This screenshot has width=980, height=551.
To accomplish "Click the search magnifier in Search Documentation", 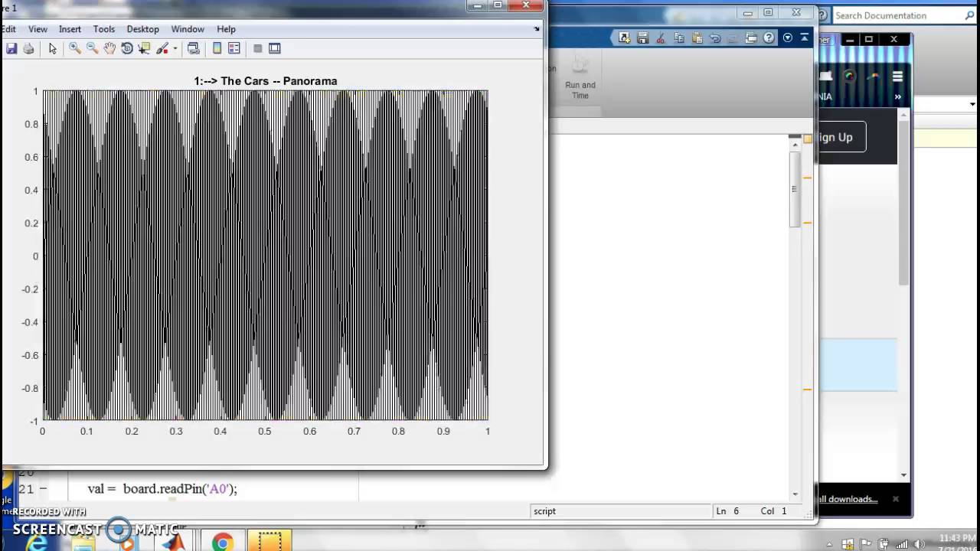I will coord(969,15).
